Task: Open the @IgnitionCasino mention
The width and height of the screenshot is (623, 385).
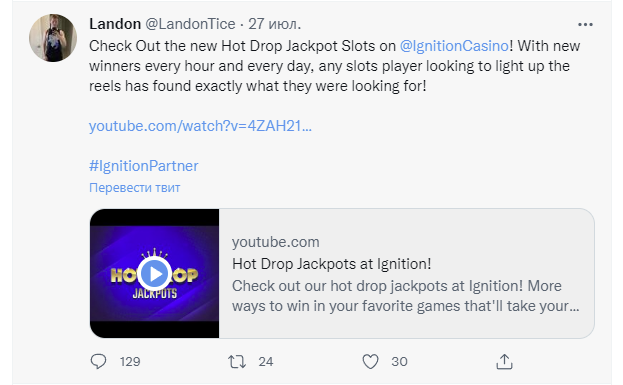Action: pyautogui.click(x=454, y=46)
